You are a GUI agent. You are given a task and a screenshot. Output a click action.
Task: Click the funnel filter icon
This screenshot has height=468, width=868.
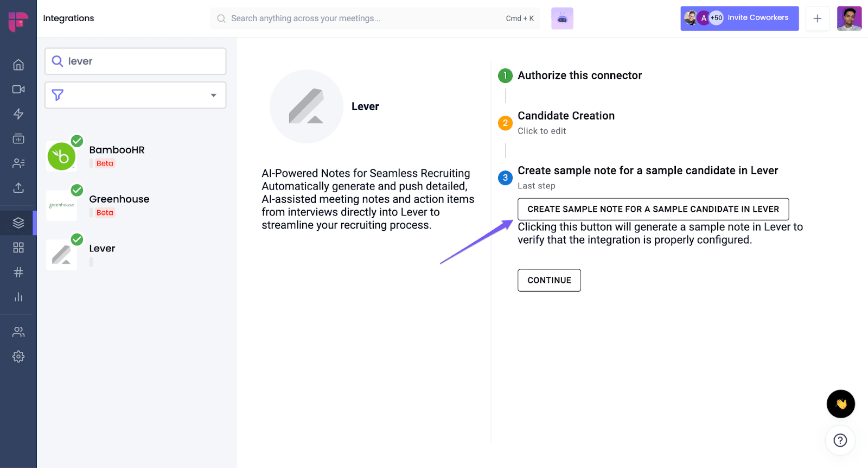(x=58, y=95)
